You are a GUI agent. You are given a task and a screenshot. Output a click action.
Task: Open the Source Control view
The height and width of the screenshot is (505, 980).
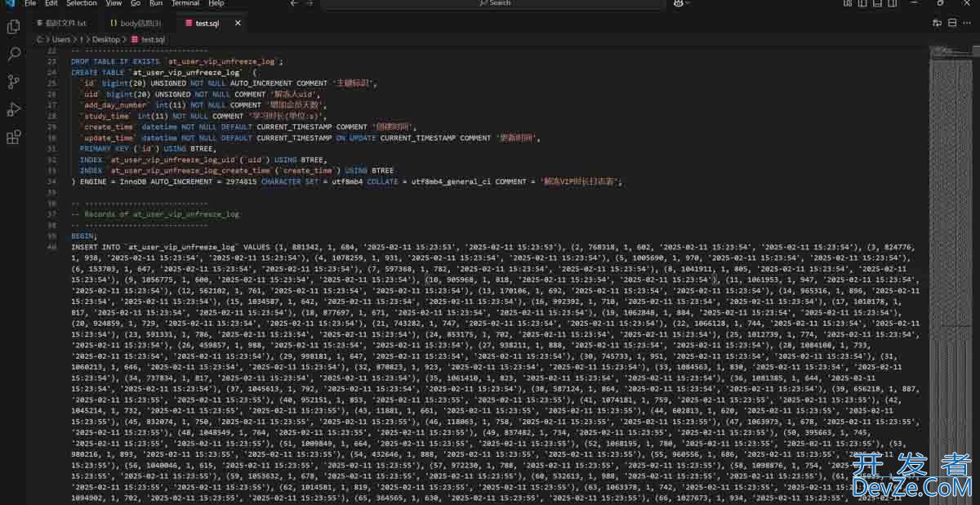tap(13, 82)
